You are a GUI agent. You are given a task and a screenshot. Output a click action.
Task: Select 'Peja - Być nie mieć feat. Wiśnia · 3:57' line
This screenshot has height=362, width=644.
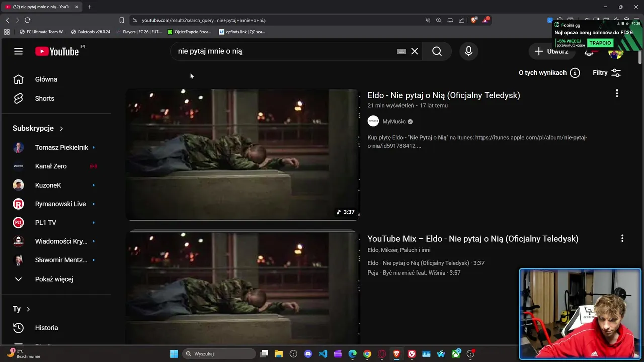[414, 273]
